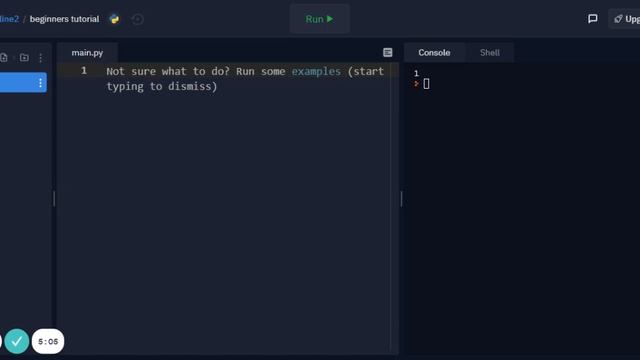This screenshot has height=360, width=640.
Task: Click the 5:05 timer badge
Action: point(48,341)
